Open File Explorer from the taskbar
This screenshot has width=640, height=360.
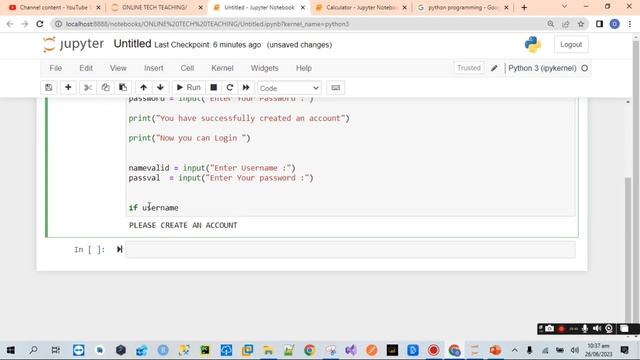tap(268, 350)
